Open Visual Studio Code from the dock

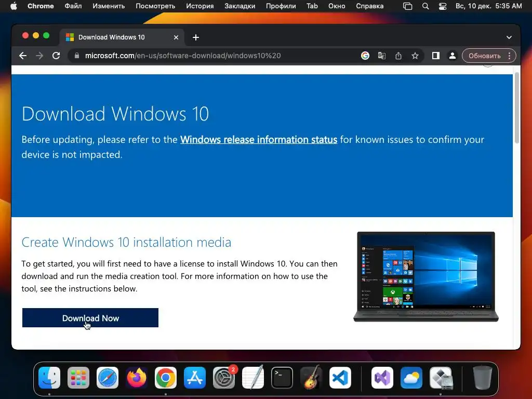pos(340,378)
